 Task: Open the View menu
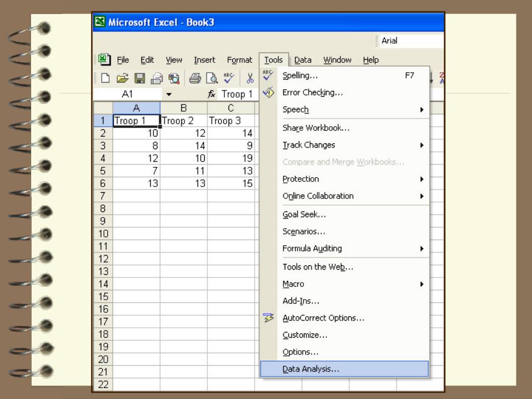[x=174, y=60]
